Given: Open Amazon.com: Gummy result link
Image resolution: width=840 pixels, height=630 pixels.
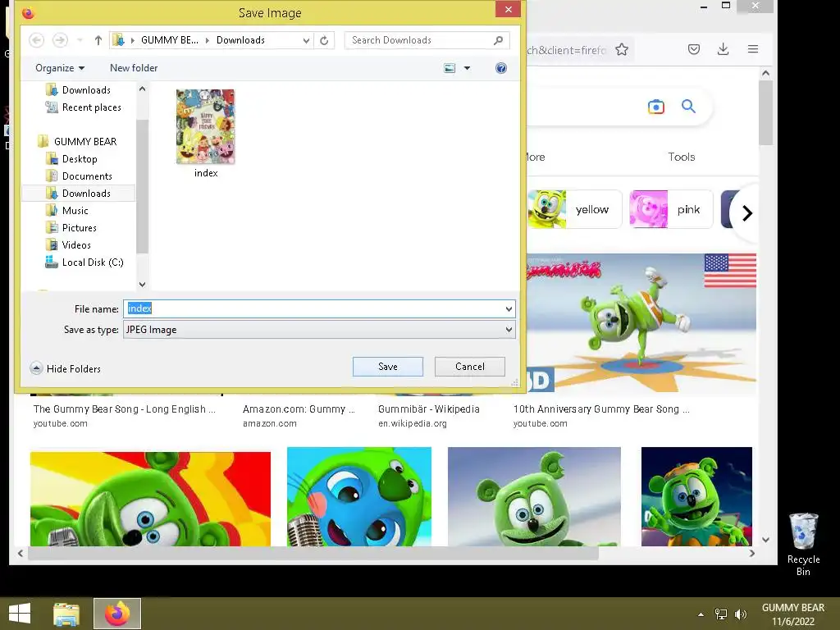Looking at the screenshot, I should coord(299,409).
